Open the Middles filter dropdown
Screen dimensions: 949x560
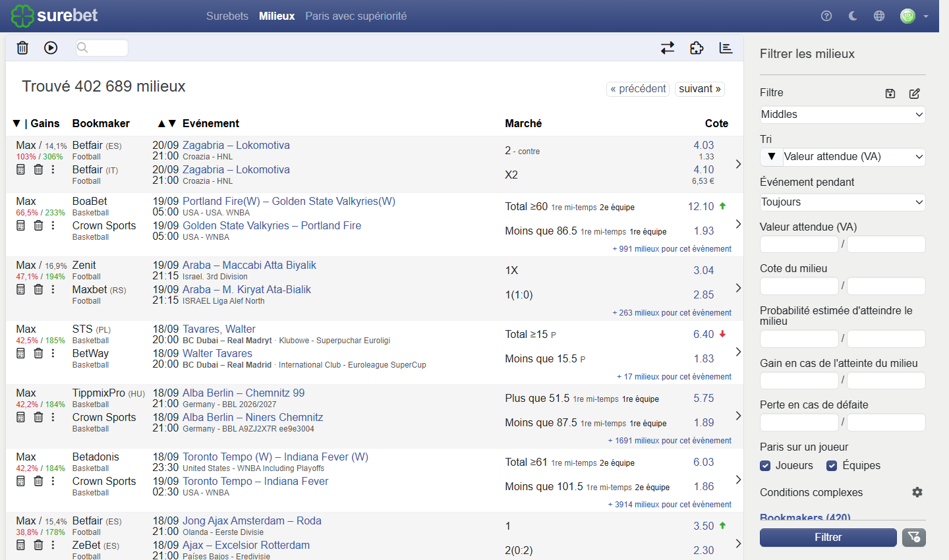coord(842,115)
